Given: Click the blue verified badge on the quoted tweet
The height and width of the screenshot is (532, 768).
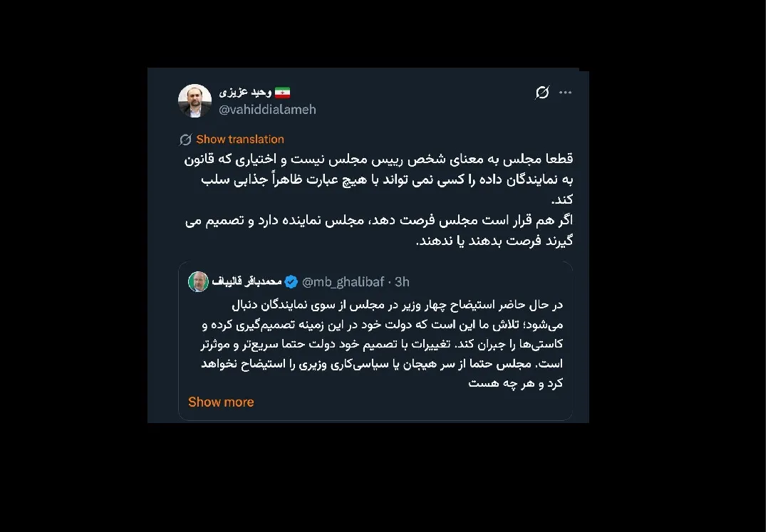Looking at the screenshot, I should [290, 282].
